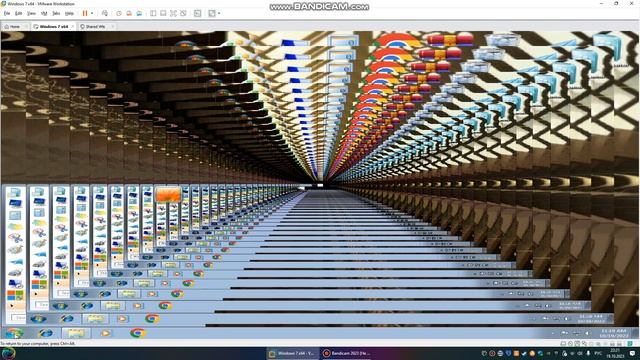Click the stretch guest display icon
The image size is (640, 360).
point(212,13)
